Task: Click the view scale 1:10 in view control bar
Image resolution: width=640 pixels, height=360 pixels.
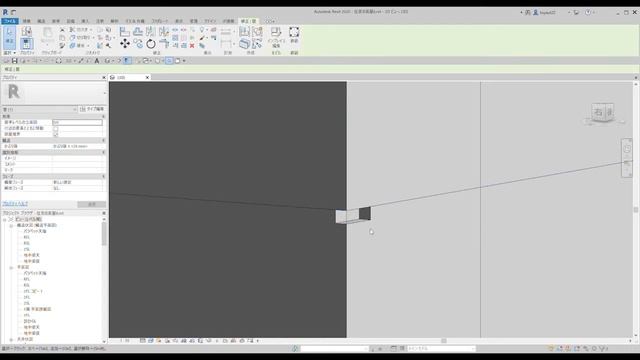Action: pos(125,340)
